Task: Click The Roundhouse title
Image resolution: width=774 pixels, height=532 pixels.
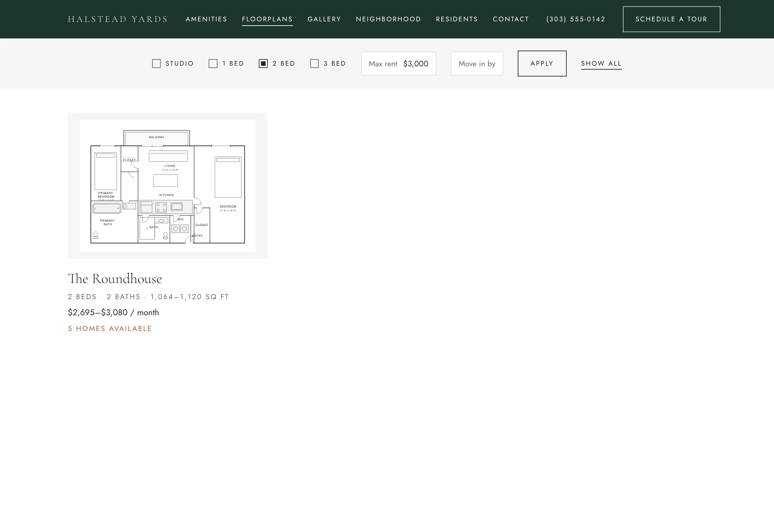Action: click(115, 279)
